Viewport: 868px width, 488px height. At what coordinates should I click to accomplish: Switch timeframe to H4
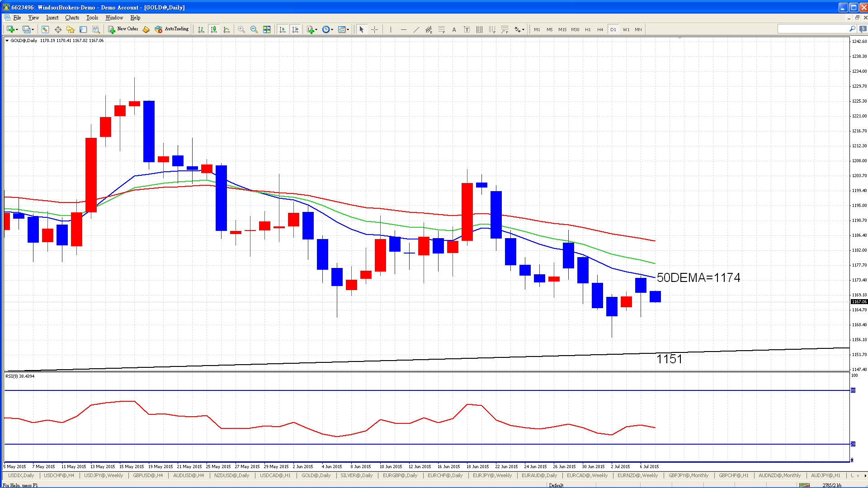tap(600, 29)
